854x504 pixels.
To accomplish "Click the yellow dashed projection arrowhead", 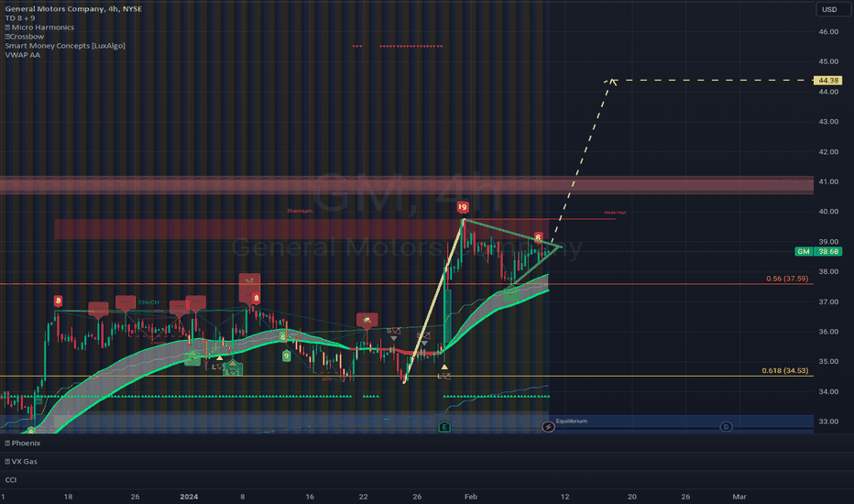I will pyautogui.click(x=611, y=82).
